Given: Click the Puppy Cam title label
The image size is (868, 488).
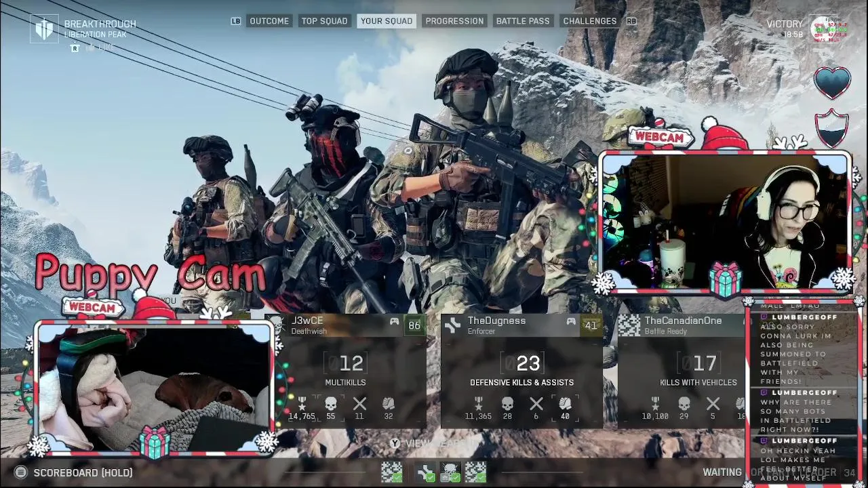Looking at the screenshot, I should 151,273.
